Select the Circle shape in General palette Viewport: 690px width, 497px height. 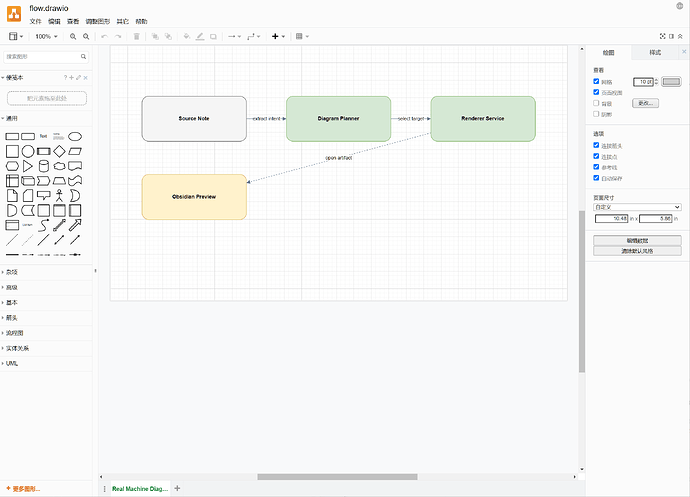pyautogui.click(x=28, y=151)
